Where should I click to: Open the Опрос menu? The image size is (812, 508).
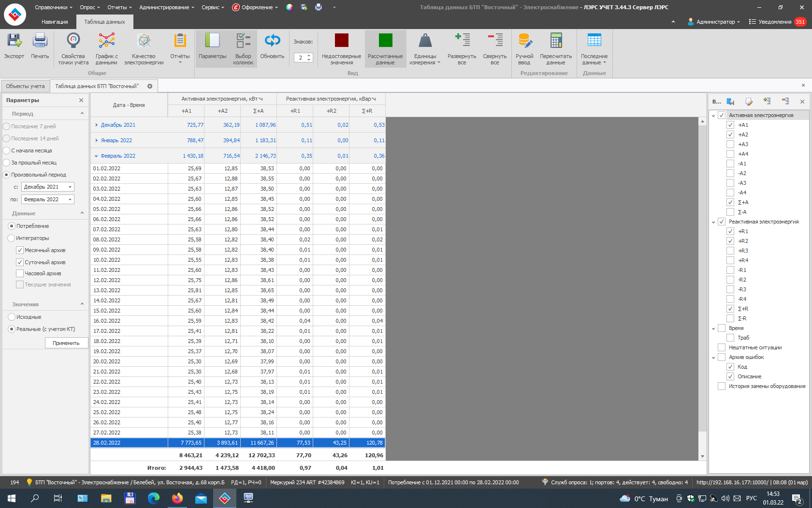tap(90, 7)
